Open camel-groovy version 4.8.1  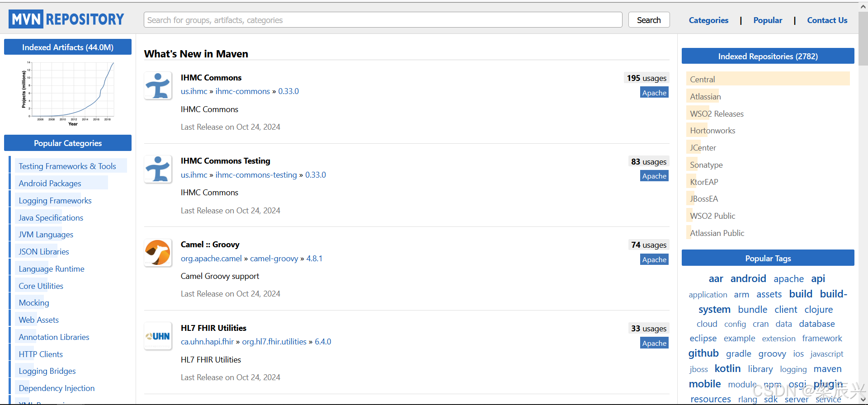click(314, 259)
